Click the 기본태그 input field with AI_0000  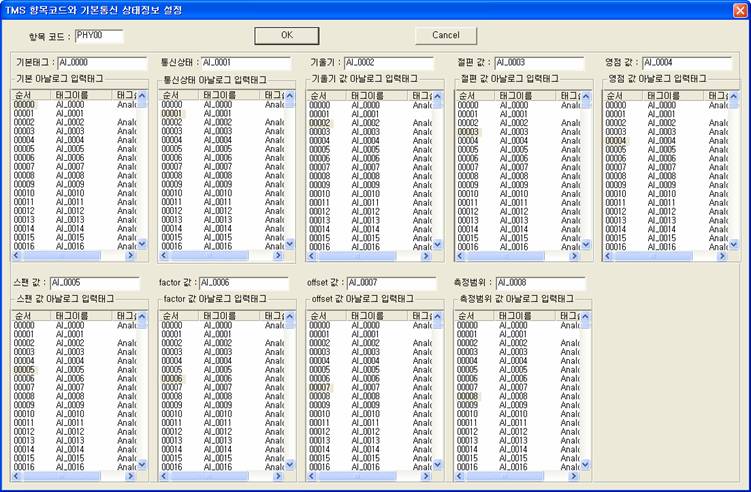[x=102, y=63]
